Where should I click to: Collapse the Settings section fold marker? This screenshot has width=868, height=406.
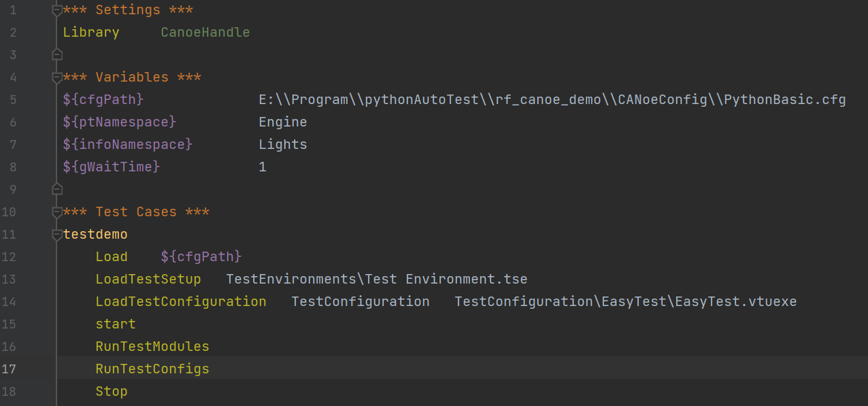pos(57,10)
